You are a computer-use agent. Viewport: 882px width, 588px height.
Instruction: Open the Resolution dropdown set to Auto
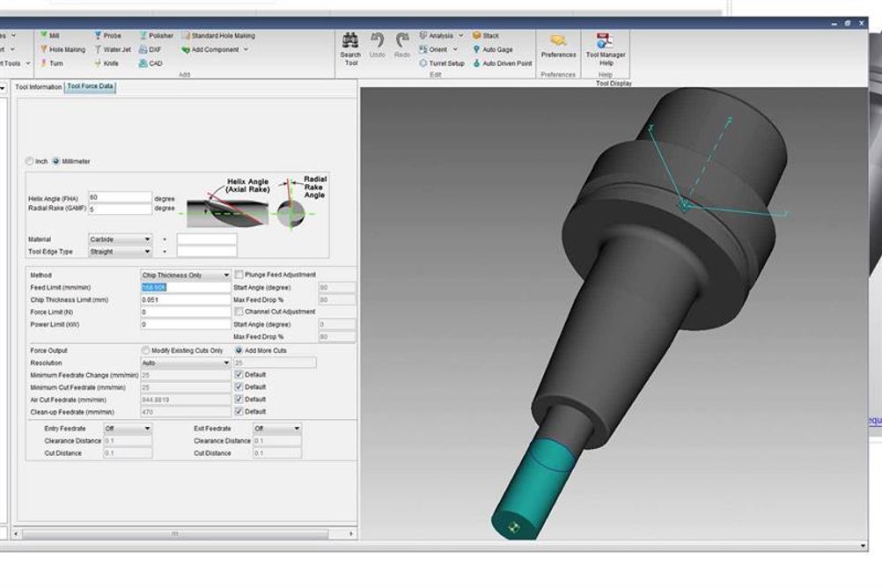pos(185,363)
